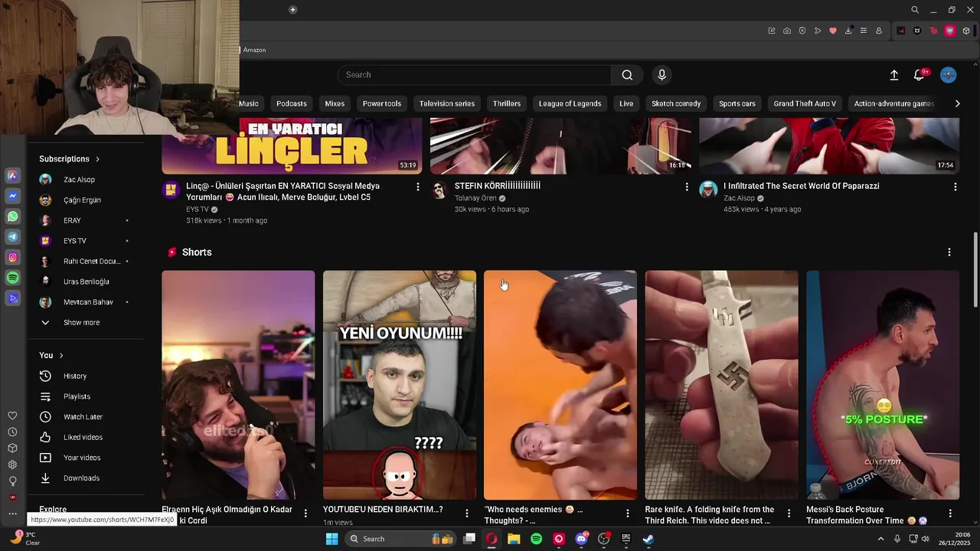Open the Amazon bookmark
This screenshot has height=551, width=980.
click(254, 50)
